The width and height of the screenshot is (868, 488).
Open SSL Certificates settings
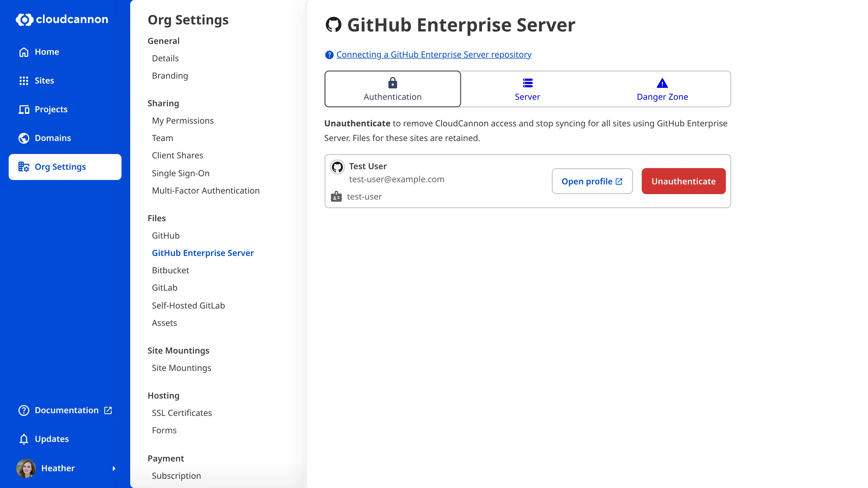(182, 413)
